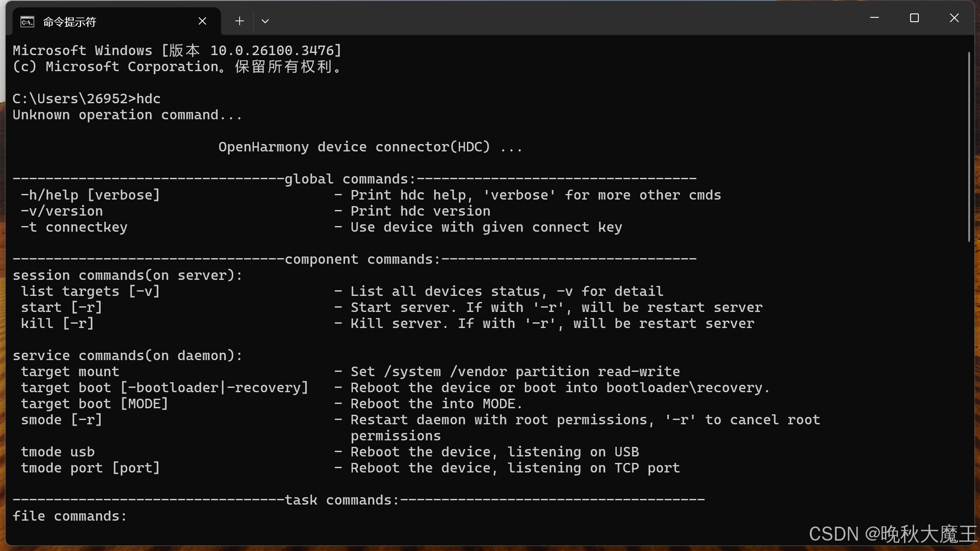The width and height of the screenshot is (980, 551).
Task: Close the 命令提示符 tab
Action: pos(202,21)
